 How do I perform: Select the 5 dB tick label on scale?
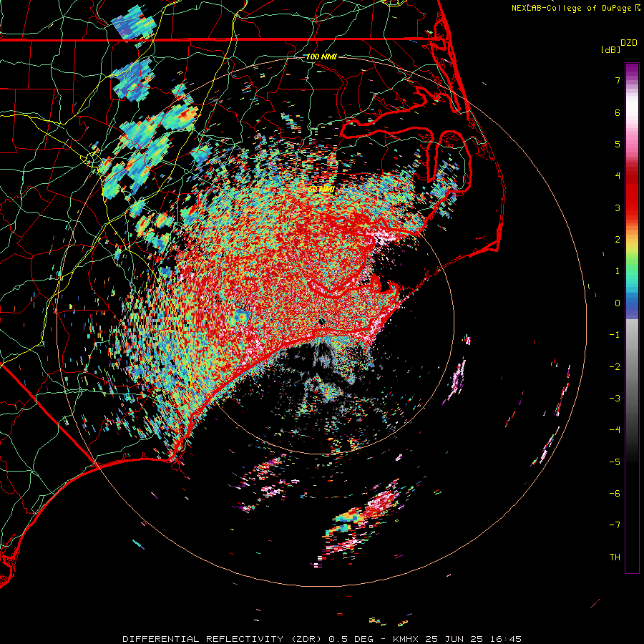tap(618, 144)
